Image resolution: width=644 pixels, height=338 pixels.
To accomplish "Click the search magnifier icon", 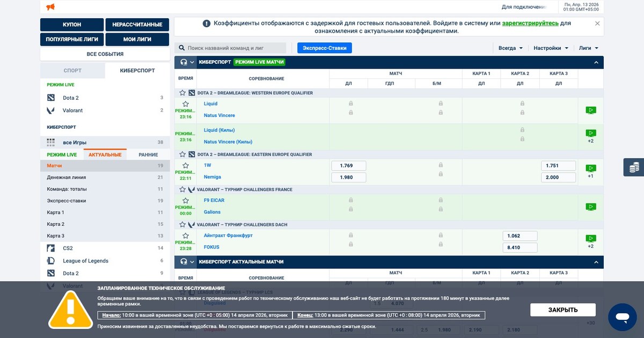I will [182, 48].
